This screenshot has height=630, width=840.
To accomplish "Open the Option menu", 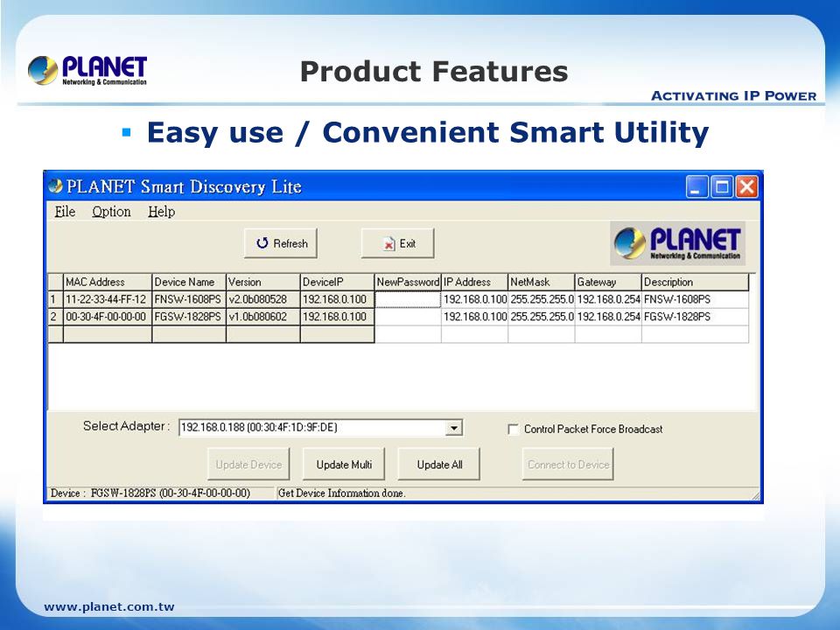I will [x=111, y=212].
